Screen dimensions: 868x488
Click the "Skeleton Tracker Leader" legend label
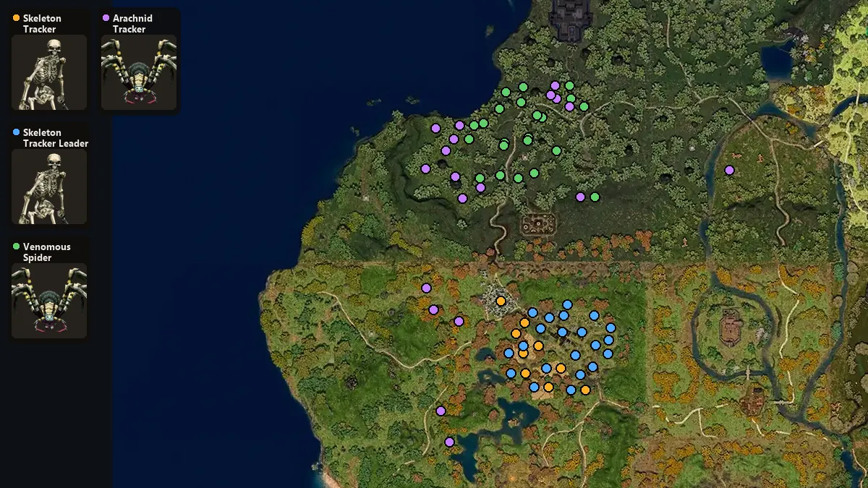pyautogui.click(x=56, y=138)
